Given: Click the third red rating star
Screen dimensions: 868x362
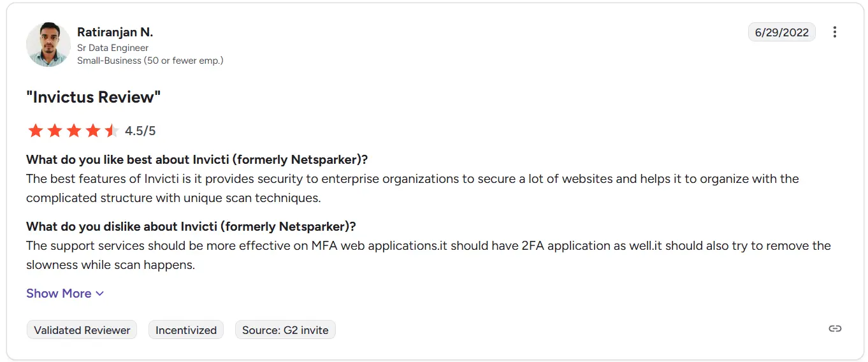Looking at the screenshot, I should click(x=74, y=131).
